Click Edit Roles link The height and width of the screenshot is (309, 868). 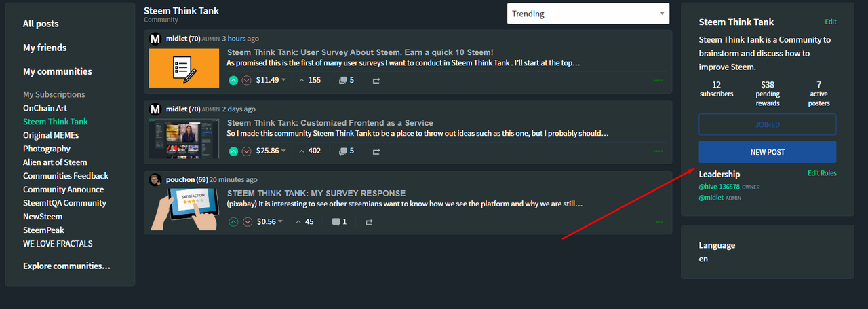[822, 173]
